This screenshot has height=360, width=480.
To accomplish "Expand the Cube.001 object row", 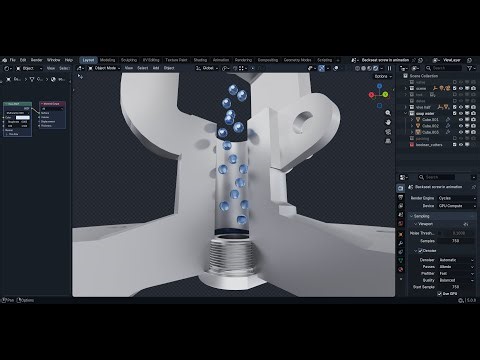I will click(x=412, y=119).
